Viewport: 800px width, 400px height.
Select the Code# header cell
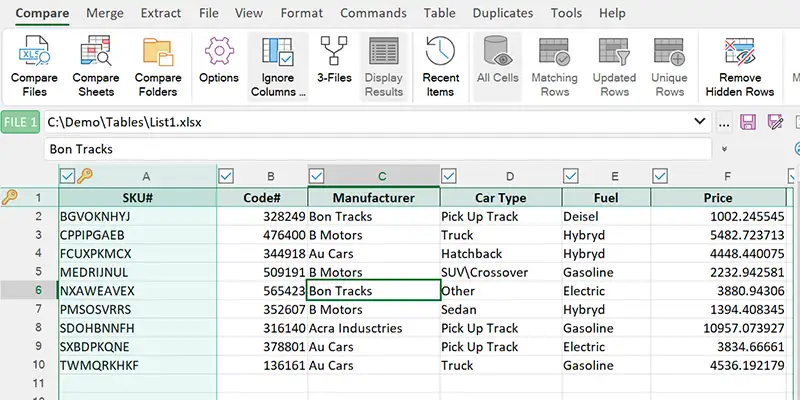(262, 197)
